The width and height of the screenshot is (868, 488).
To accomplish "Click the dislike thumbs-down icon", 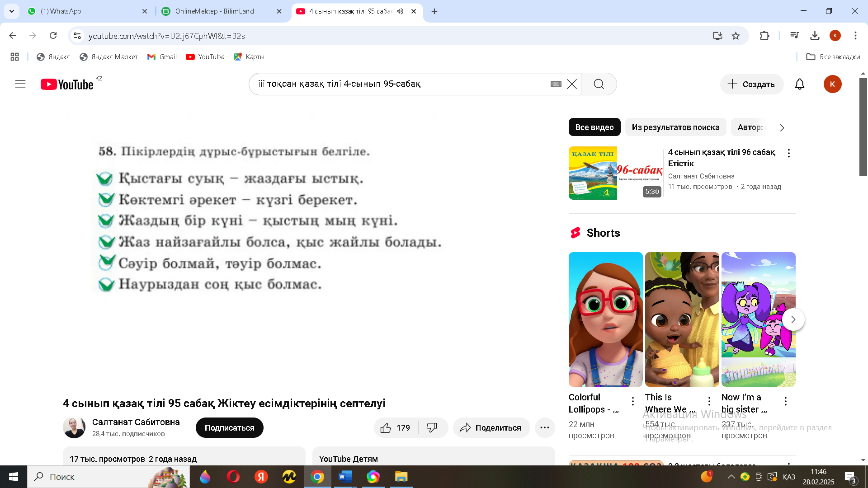I will tap(432, 428).
